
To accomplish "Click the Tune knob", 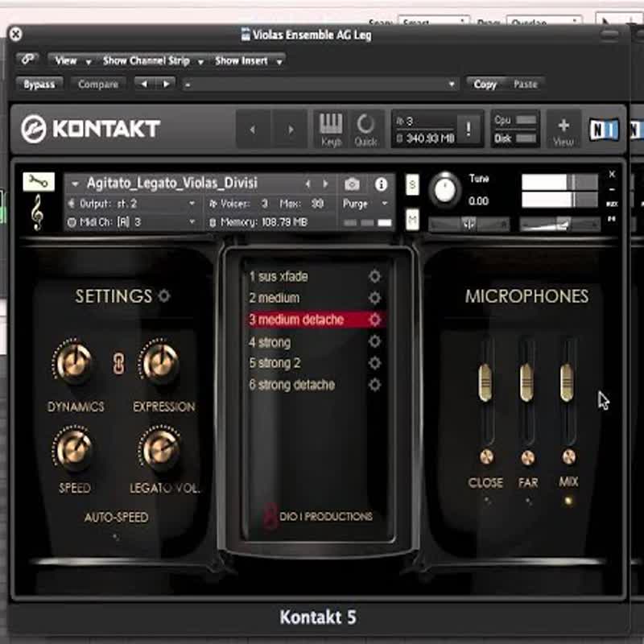I will 445,191.
